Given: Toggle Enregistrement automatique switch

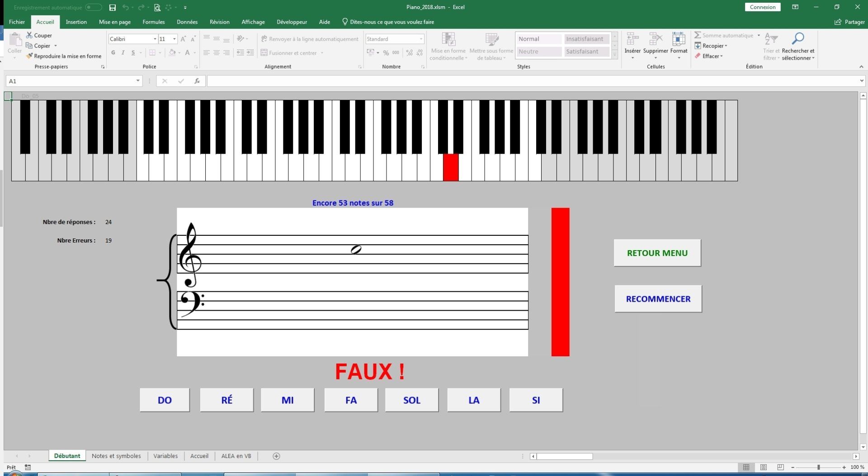Looking at the screenshot, I should pyautogui.click(x=93, y=7).
